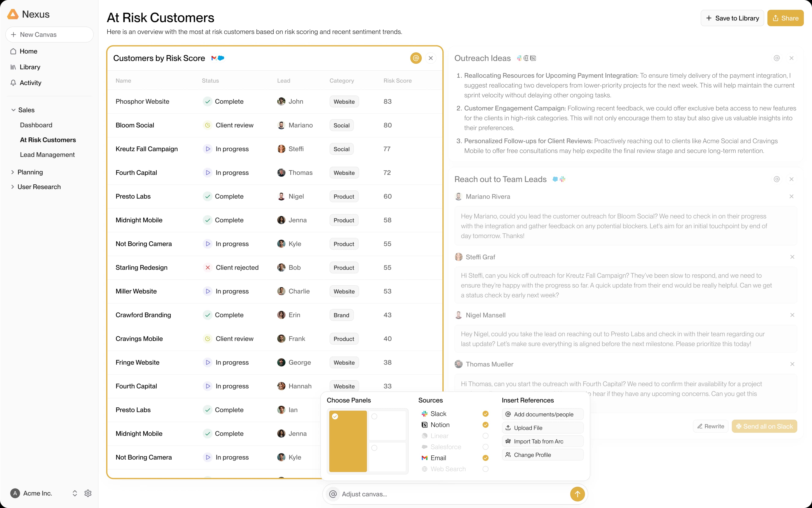812x508 pixels.
Task: Click the orange @ mention icon on Customers panel
Action: [x=416, y=58]
